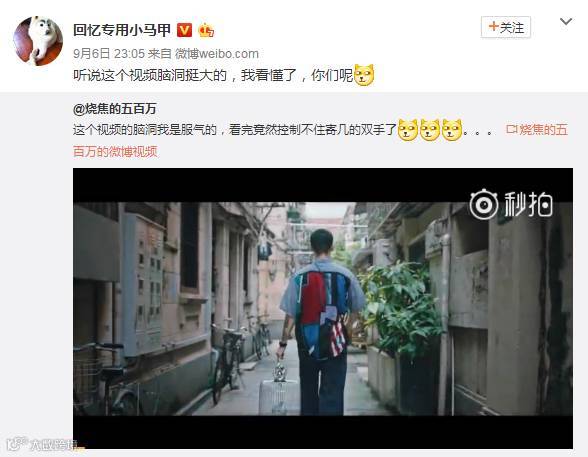Open the @烧焦的五百万 mention link

(115, 109)
